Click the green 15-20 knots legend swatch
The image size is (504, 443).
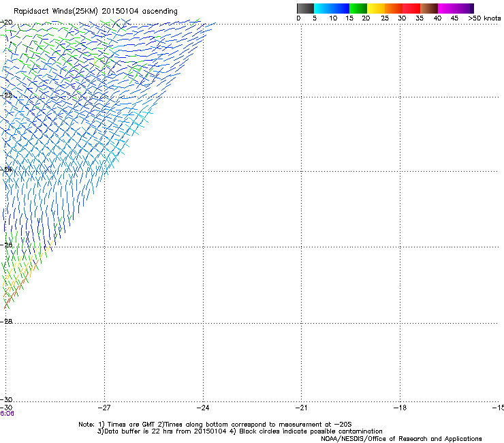coord(358,8)
